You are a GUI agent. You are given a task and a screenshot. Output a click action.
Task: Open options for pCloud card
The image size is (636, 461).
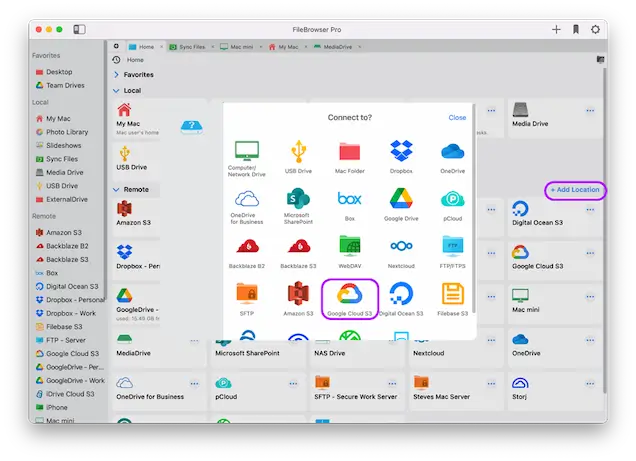tap(293, 384)
